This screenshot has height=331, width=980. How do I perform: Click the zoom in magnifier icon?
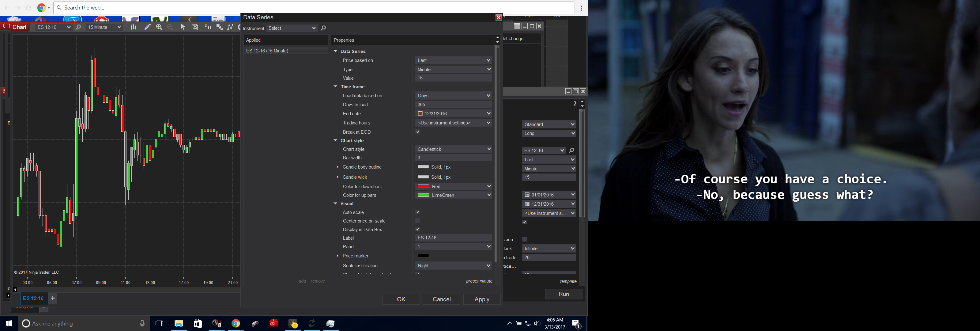159,27
